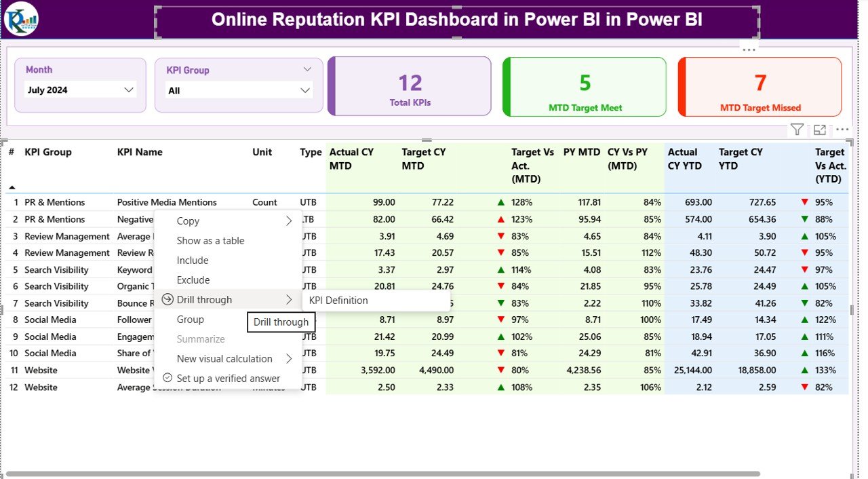Click the sort arrow under # column

[12, 187]
